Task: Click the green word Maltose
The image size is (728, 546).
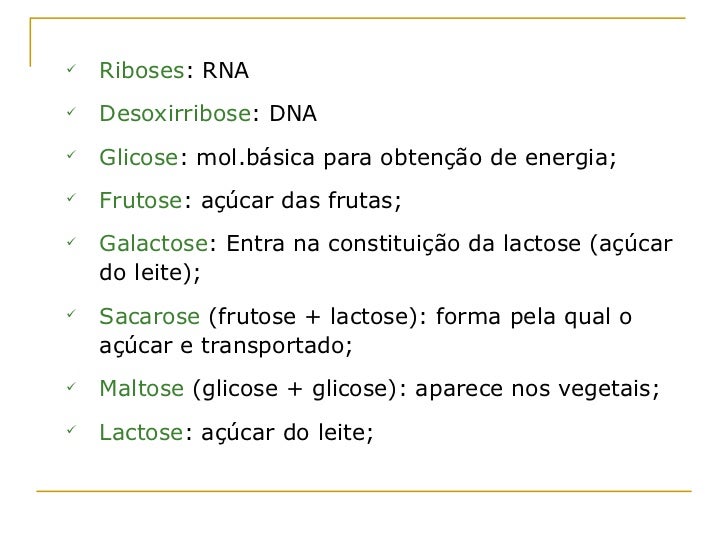Action: point(142,388)
